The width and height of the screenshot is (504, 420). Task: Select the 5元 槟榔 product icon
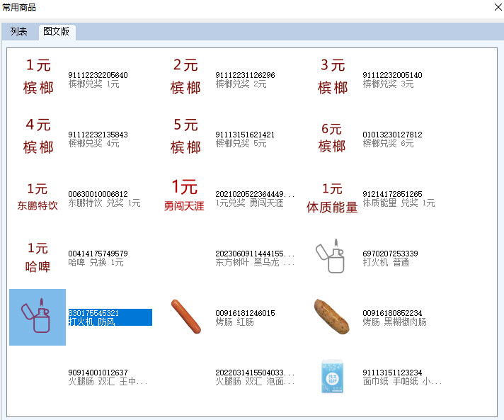[x=185, y=136]
